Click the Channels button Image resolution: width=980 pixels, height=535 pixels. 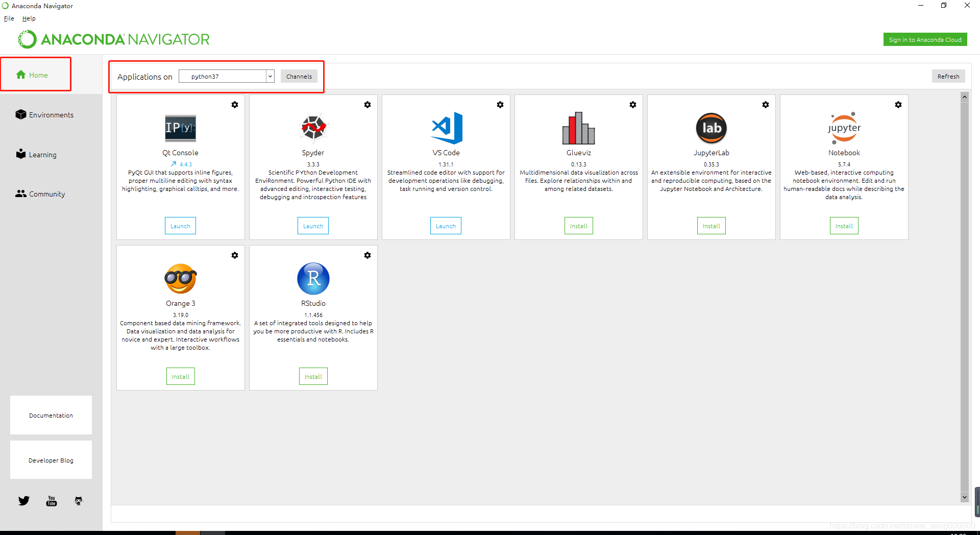tap(299, 76)
